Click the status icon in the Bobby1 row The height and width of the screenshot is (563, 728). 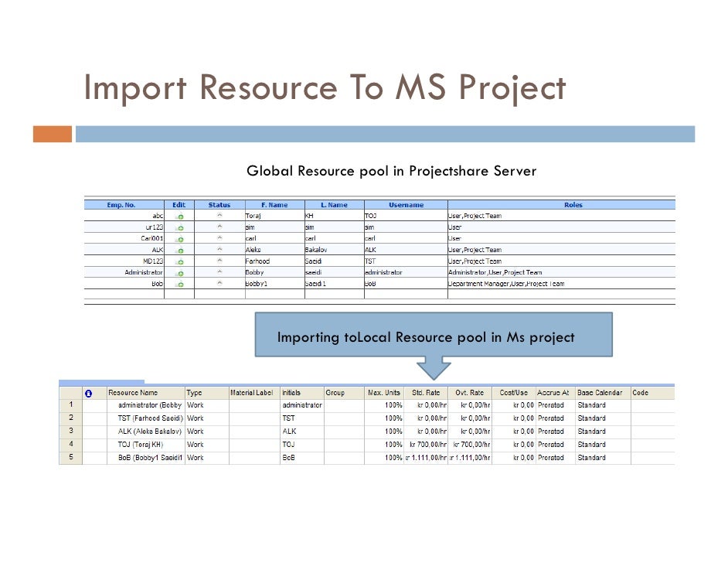pos(219,283)
